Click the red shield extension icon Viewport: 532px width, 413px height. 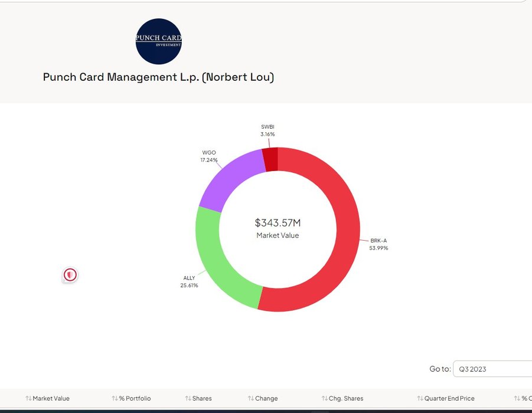coord(70,275)
